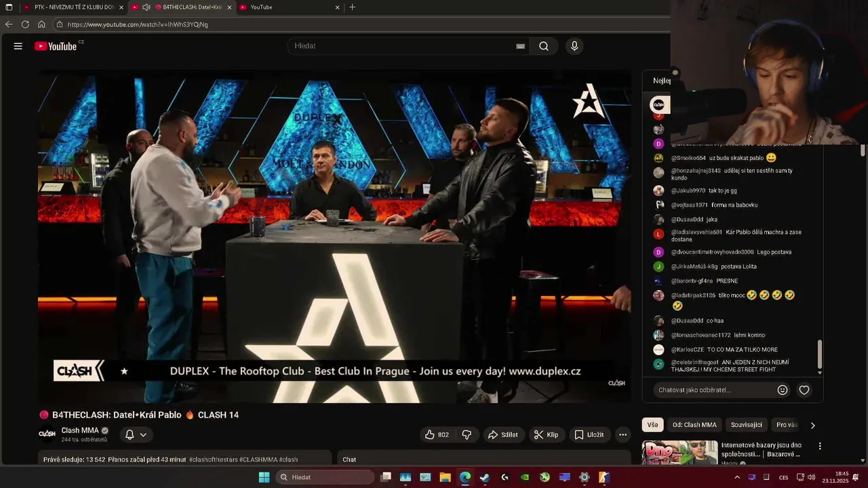Screen dimensions: 868x488
Task: Show more filter chips with right arrow
Action: tap(812, 425)
